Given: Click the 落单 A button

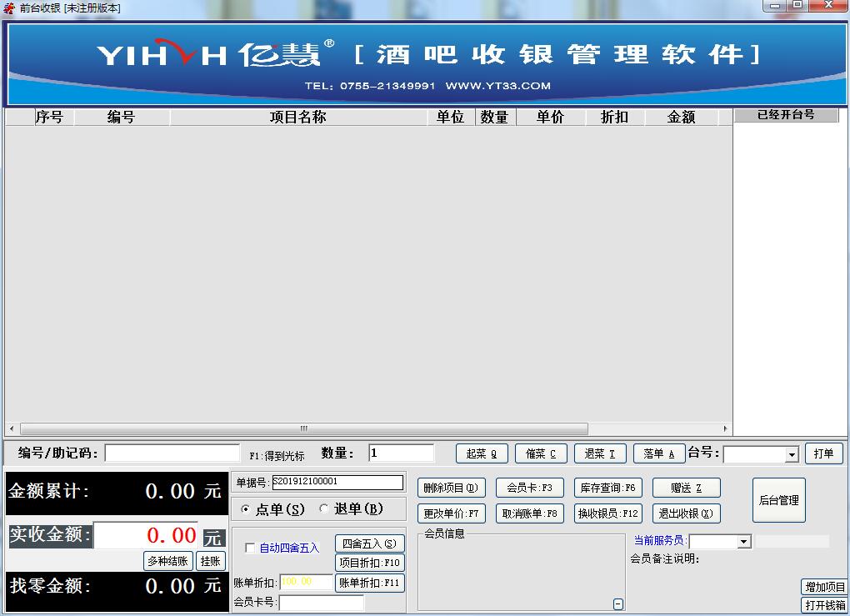Looking at the screenshot, I should pyautogui.click(x=659, y=453).
